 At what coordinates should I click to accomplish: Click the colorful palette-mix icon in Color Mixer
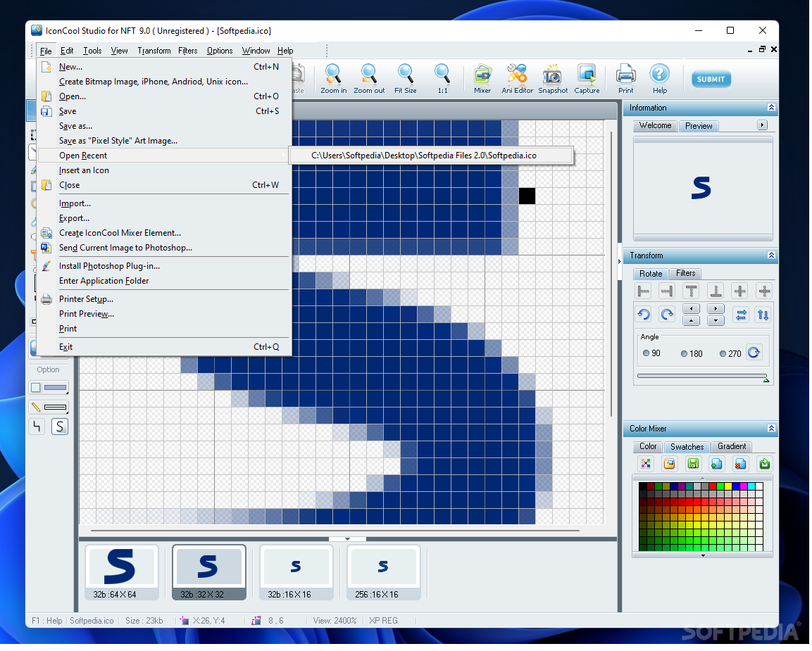647,464
